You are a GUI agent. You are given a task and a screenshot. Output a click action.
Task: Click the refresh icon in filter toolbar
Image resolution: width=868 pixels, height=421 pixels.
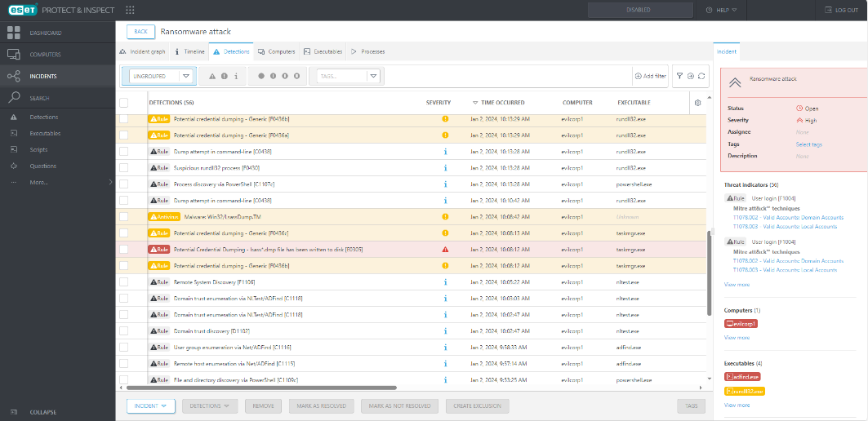pyautogui.click(x=701, y=76)
